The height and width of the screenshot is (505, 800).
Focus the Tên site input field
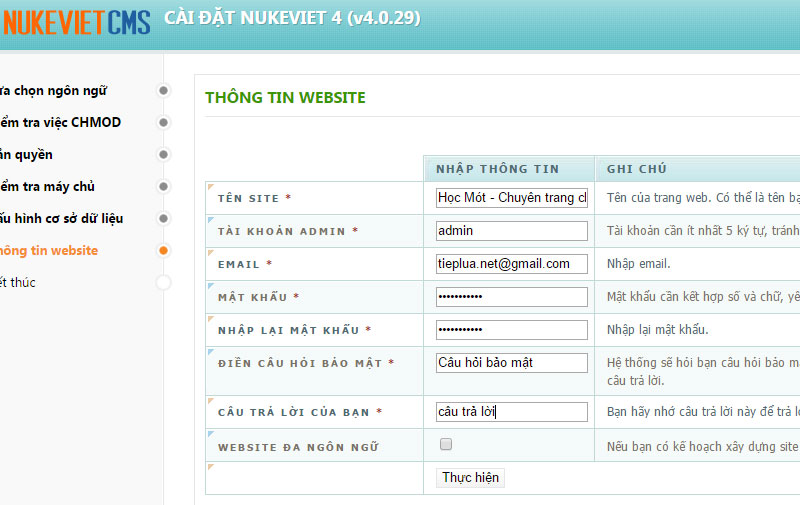click(x=512, y=197)
